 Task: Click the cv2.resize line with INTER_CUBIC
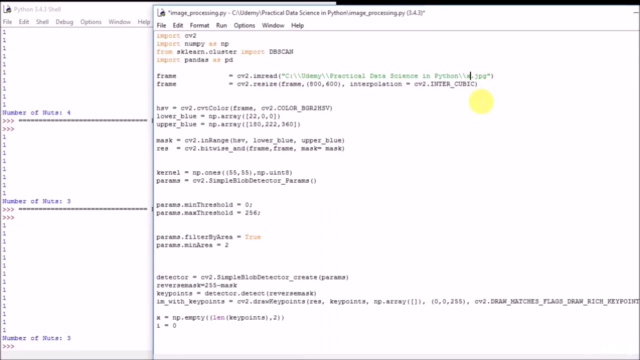pos(317,84)
